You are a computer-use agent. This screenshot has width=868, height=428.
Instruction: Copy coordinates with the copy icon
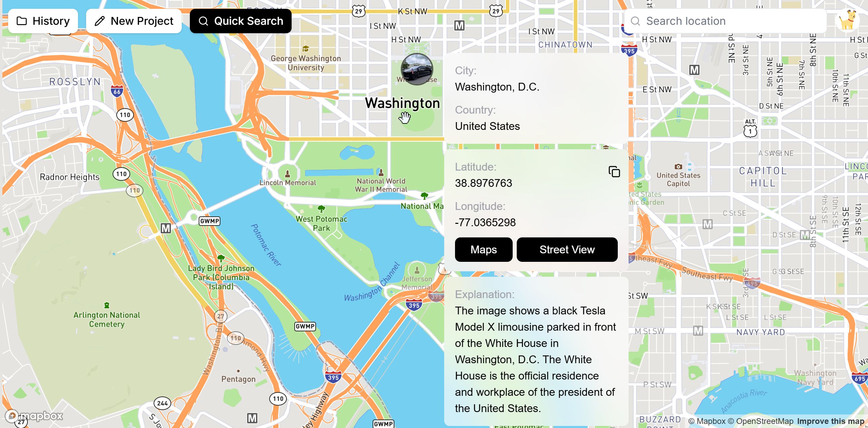click(614, 172)
